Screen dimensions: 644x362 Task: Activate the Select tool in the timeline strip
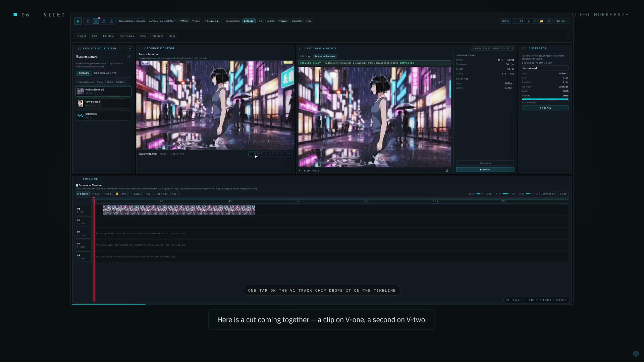83,194
